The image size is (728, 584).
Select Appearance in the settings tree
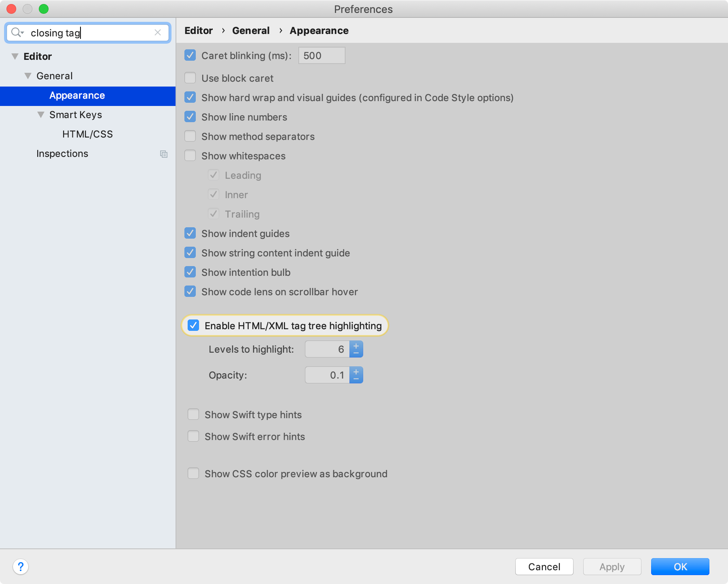88,96
